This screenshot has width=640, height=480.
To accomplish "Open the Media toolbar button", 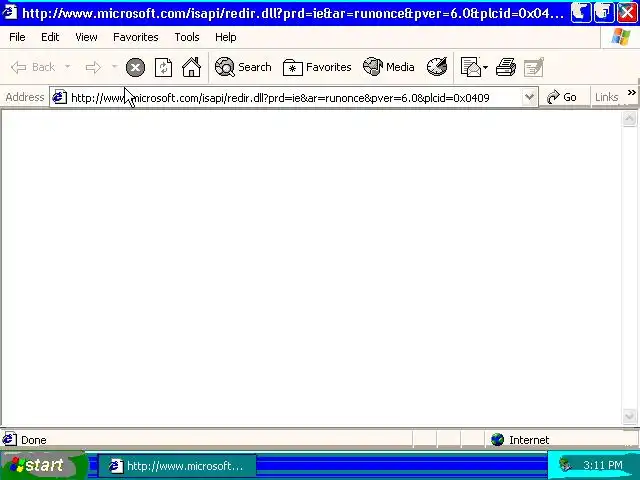I will pyautogui.click(x=389, y=67).
